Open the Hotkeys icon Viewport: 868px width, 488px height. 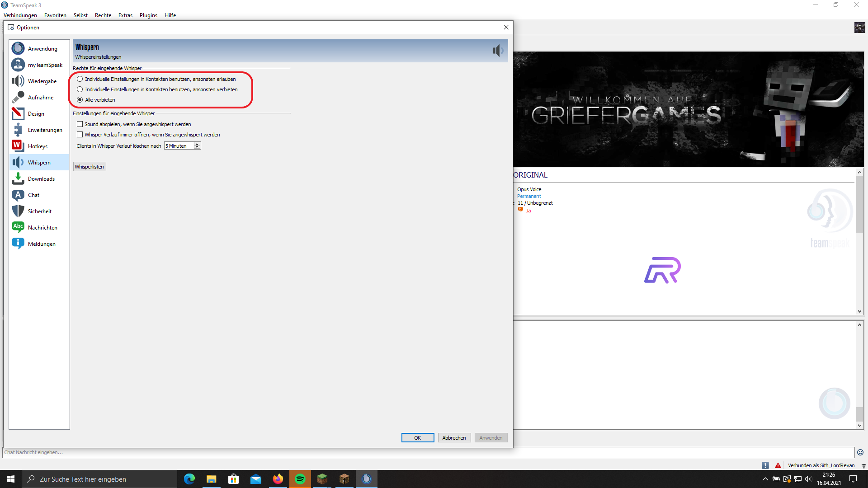coord(18,146)
